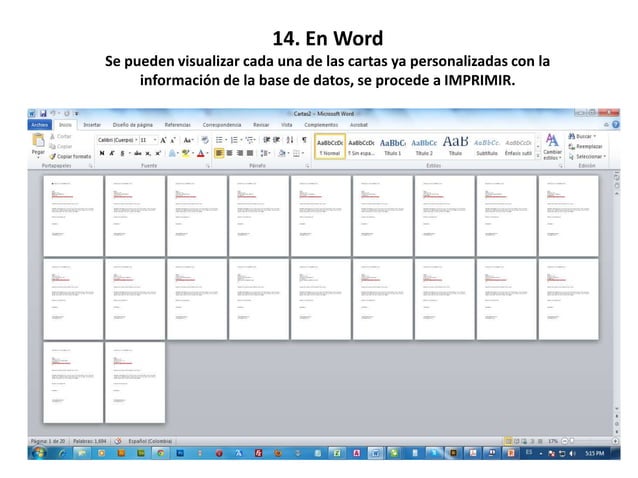
Task: Toggle subscript formatting
Action: (148, 153)
